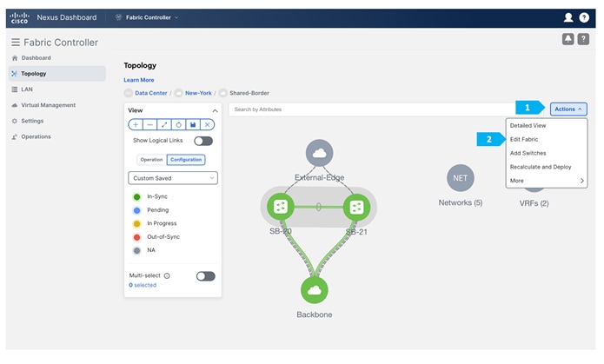Select the External-Edge cloud node

(319, 153)
